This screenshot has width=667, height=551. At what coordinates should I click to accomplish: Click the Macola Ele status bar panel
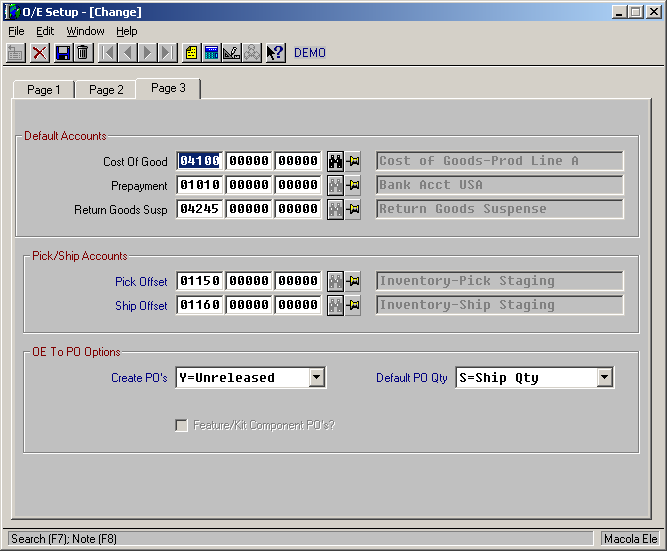630,539
